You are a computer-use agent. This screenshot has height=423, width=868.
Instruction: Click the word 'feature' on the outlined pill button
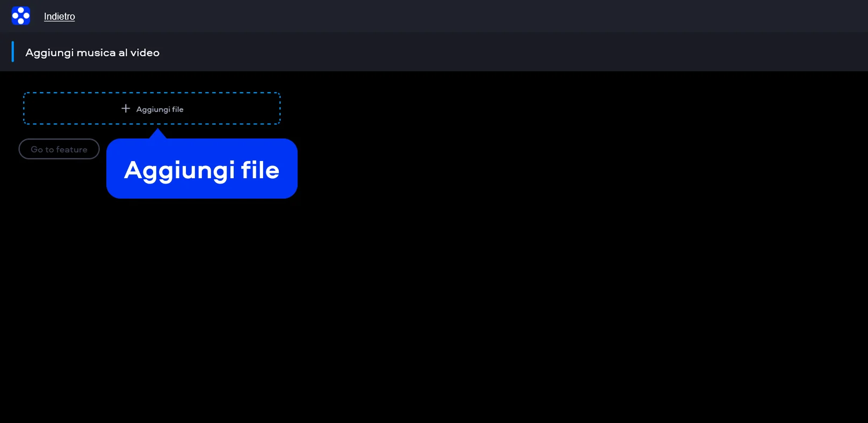[71, 149]
